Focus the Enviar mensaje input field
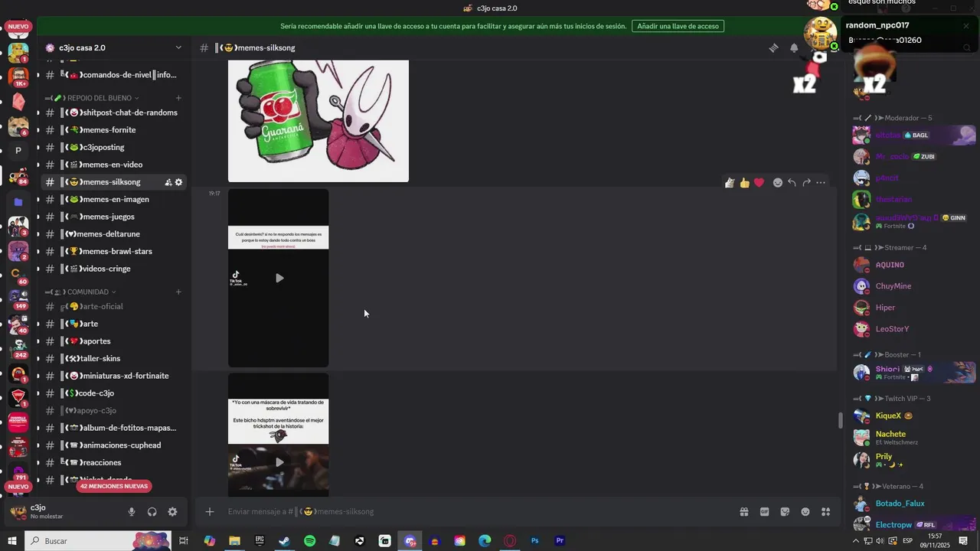Screen dimensions: 980x551 475,512
